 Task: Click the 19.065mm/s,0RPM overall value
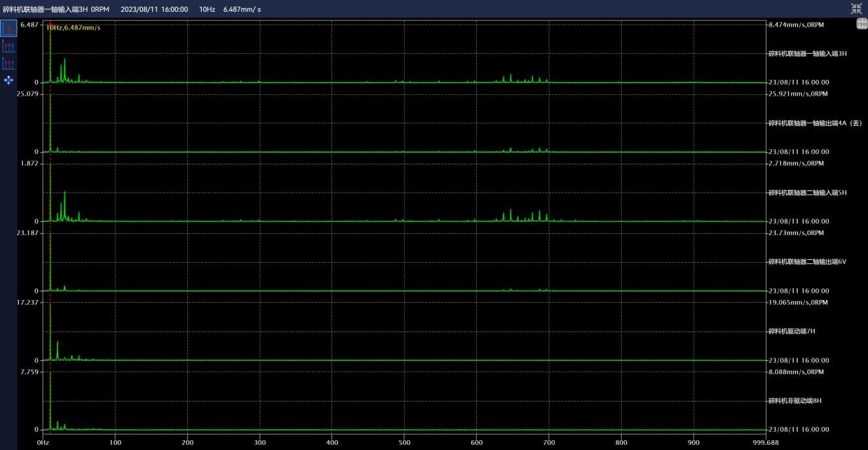(797, 302)
